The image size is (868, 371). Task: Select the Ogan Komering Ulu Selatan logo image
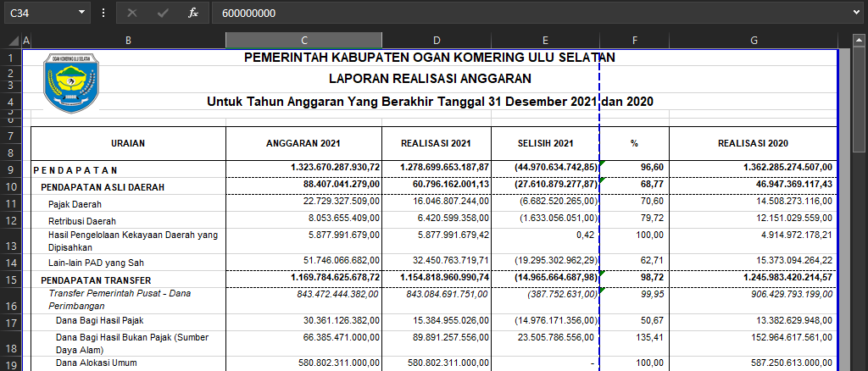coord(71,82)
